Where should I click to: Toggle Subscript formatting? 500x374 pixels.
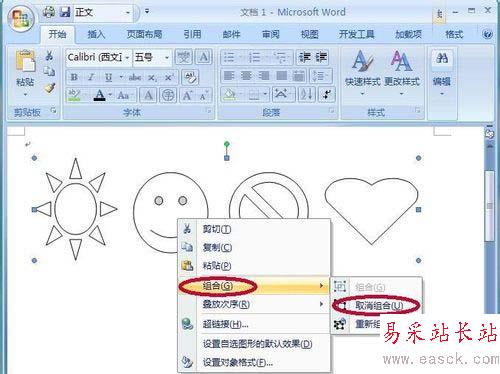(x=152, y=77)
